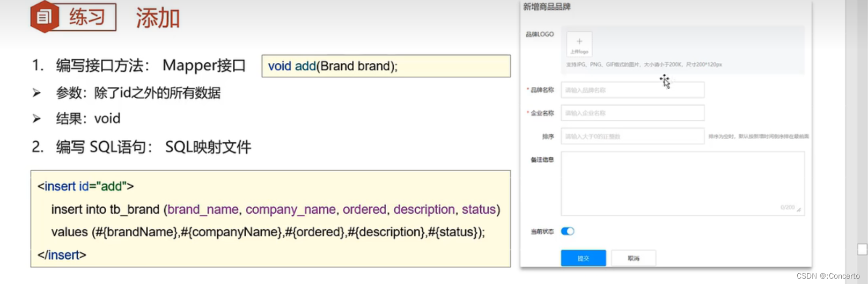Click the void add(Brand brand) code box
This screenshot has height=284, width=868.
386,66
